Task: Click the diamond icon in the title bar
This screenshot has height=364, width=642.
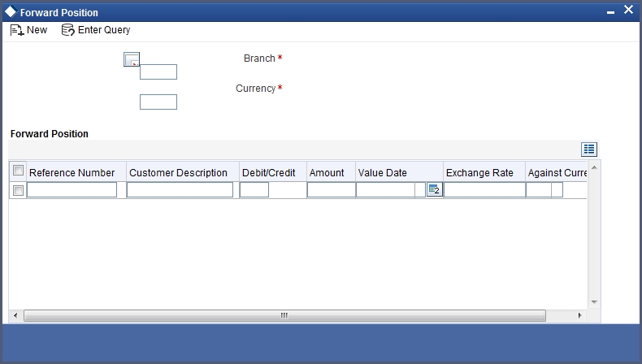Action: (11, 12)
